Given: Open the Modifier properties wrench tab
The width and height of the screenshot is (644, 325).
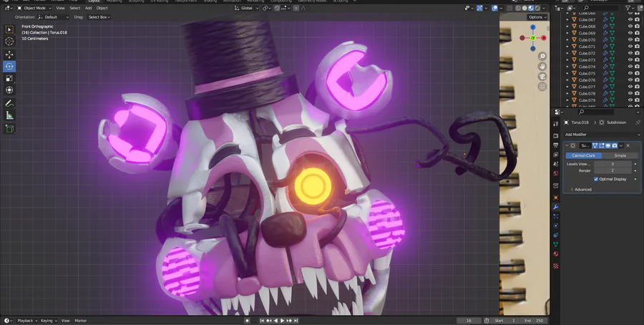Looking at the screenshot, I should point(556,207).
